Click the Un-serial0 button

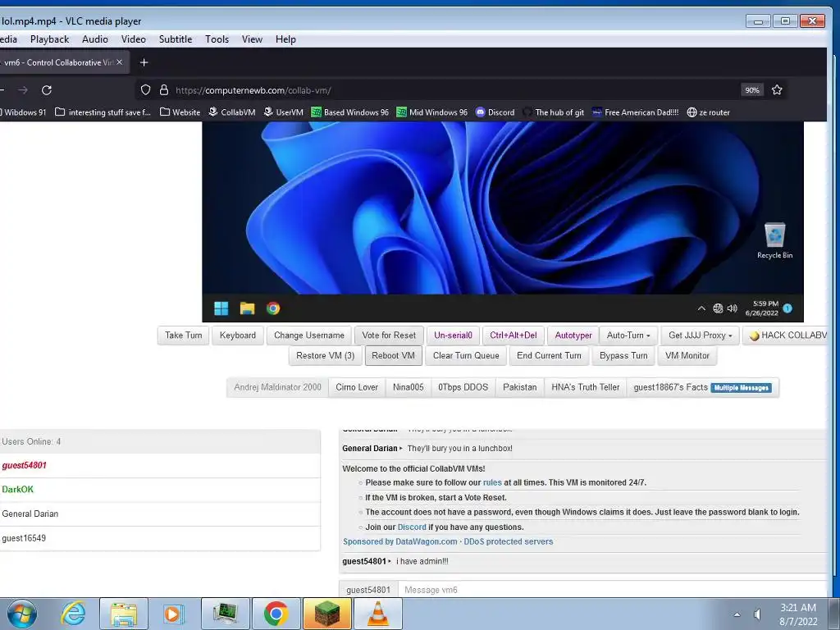(453, 336)
